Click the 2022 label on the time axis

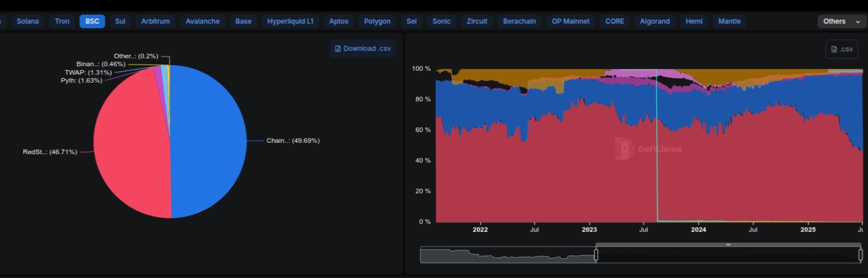click(x=480, y=230)
